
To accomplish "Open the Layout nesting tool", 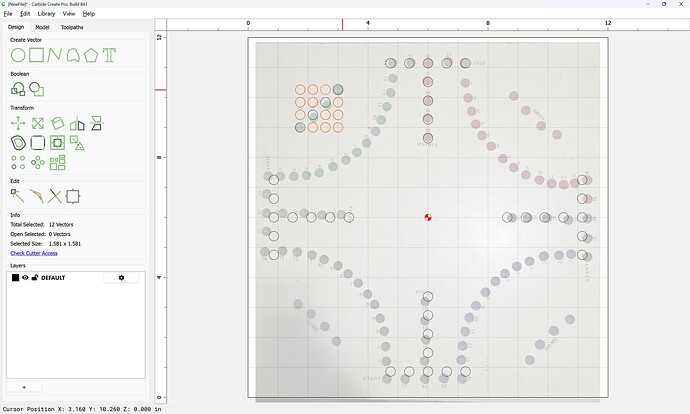I will (57, 162).
